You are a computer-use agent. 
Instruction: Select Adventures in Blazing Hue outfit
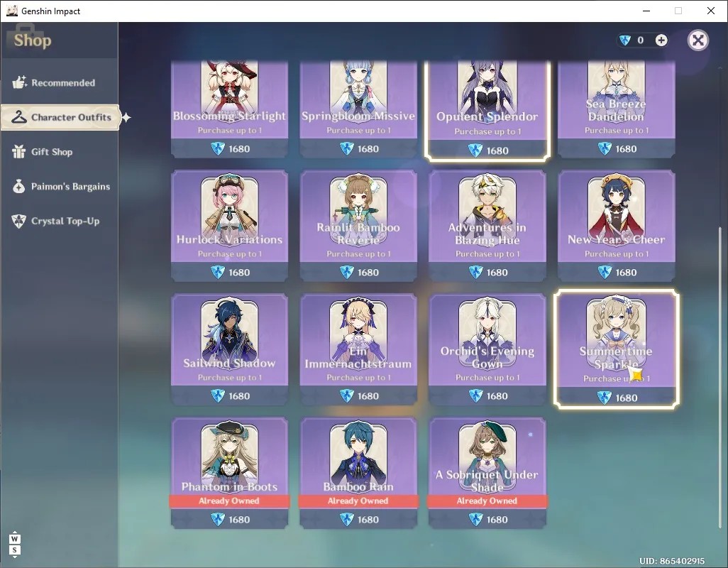tap(487, 226)
